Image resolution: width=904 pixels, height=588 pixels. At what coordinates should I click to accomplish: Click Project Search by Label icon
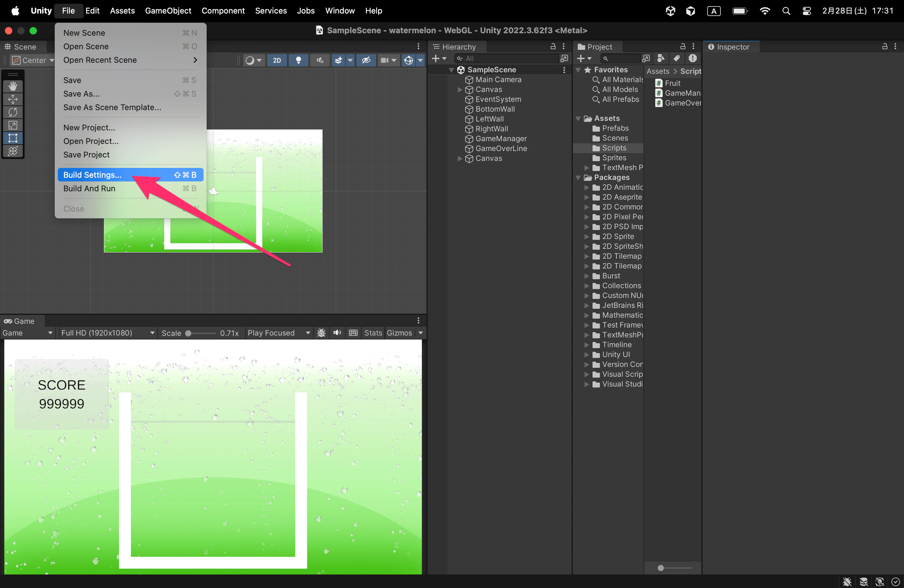coord(676,58)
